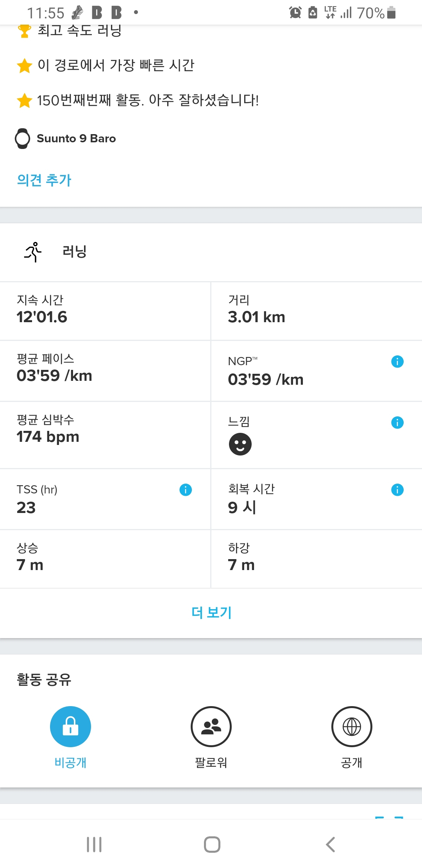422x868 pixels.
Task: Tap the running figure activity icon
Action: (33, 252)
